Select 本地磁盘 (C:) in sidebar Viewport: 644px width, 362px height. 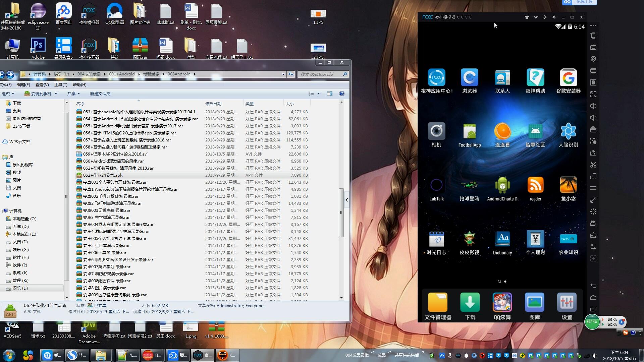coord(24,219)
